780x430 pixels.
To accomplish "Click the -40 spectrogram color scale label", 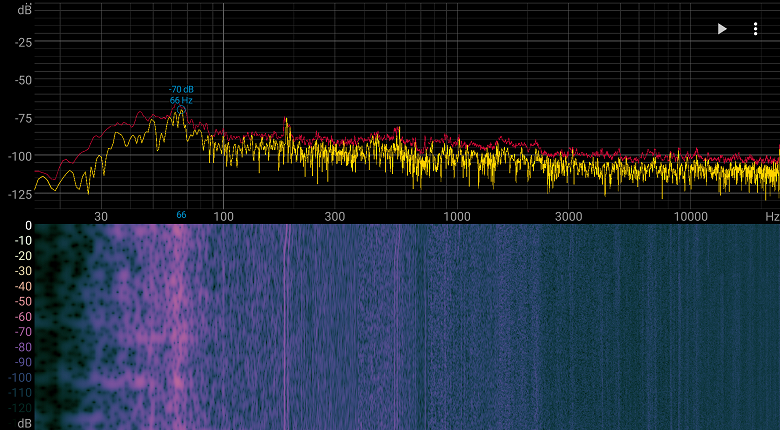I will coord(23,286).
